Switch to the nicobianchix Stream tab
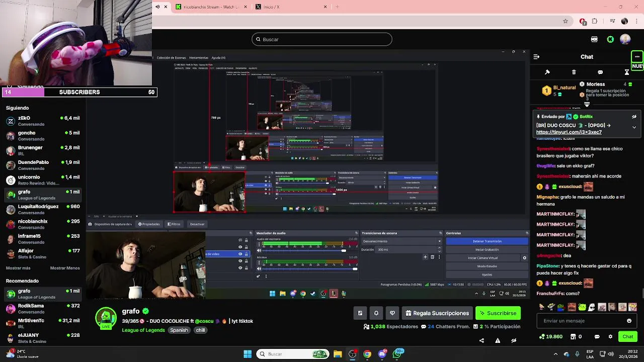This screenshot has width=644, height=362. 212,7
